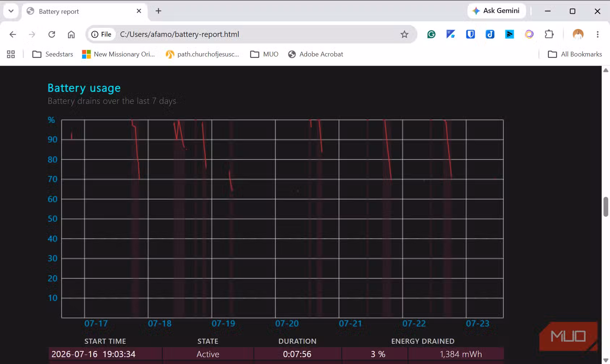Open the New Missionary Ori... bookmark
The image size is (610, 364).
click(x=119, y=54)
